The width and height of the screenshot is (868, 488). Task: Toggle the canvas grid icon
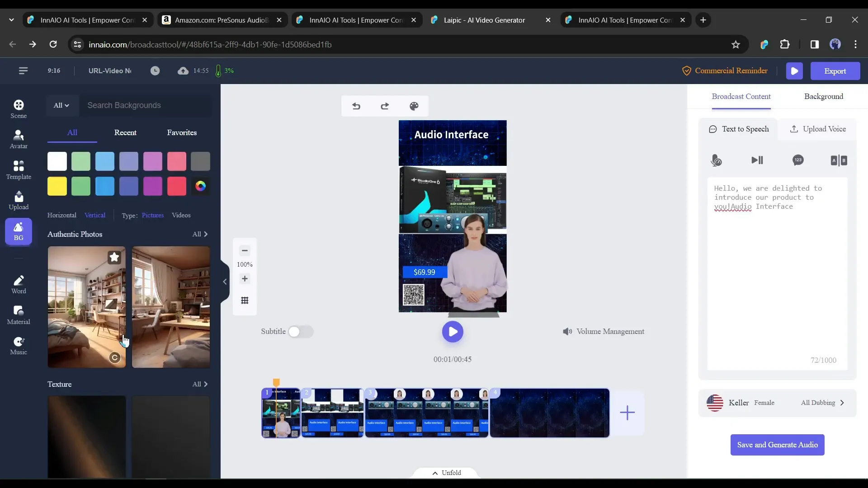(245, 300)
